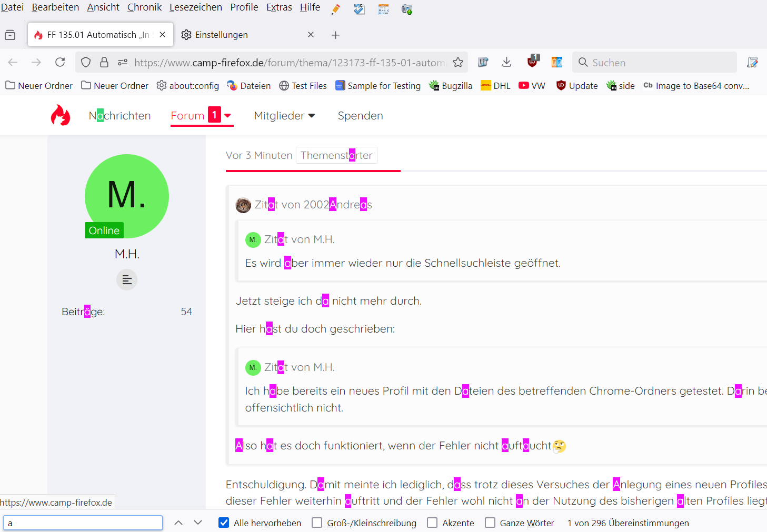Click the pencil icon in the menu bar
The image size is (767, 532).
tap(336, 9)
